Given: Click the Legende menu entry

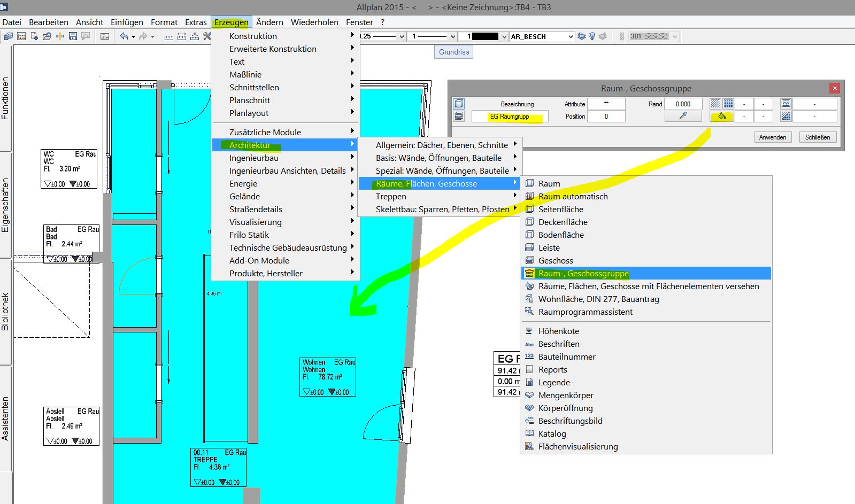Looking at the screenshot, I should pos(554,382).
